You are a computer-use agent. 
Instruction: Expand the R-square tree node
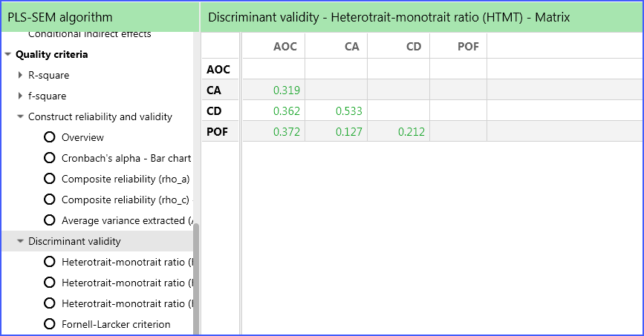pyautogui.click(x=20, y=75)
